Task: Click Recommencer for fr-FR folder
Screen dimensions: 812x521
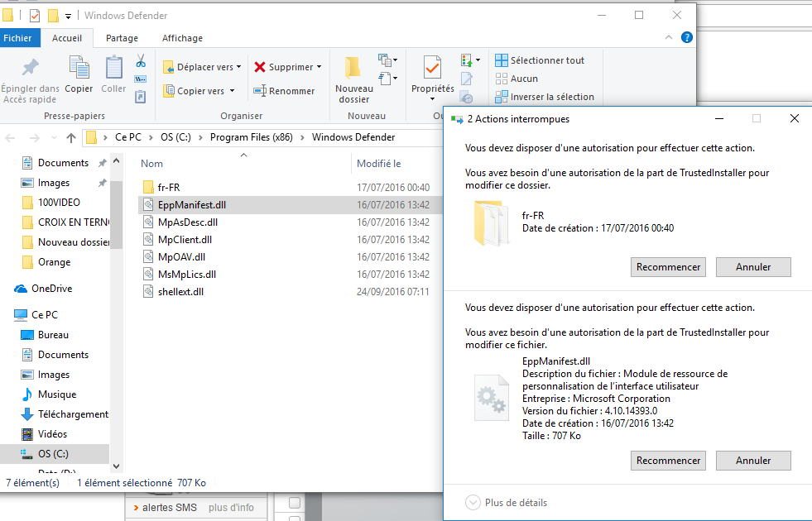Action: tap(668, 267)
